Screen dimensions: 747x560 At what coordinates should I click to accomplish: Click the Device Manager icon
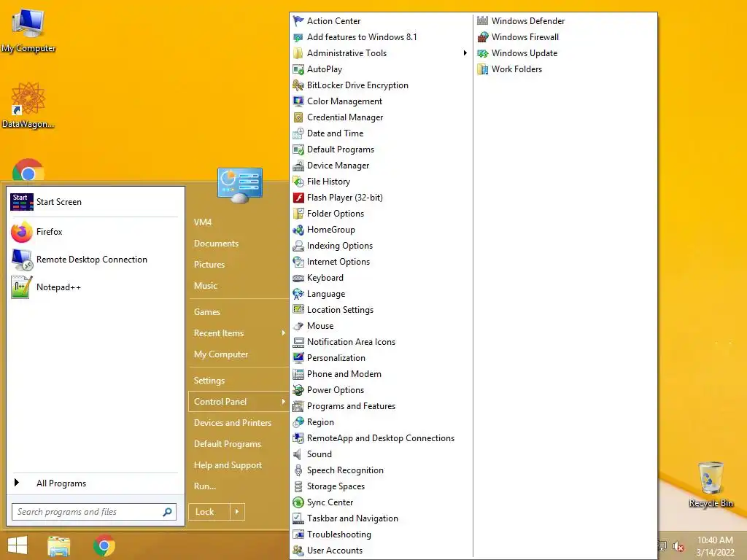[298, 166]
